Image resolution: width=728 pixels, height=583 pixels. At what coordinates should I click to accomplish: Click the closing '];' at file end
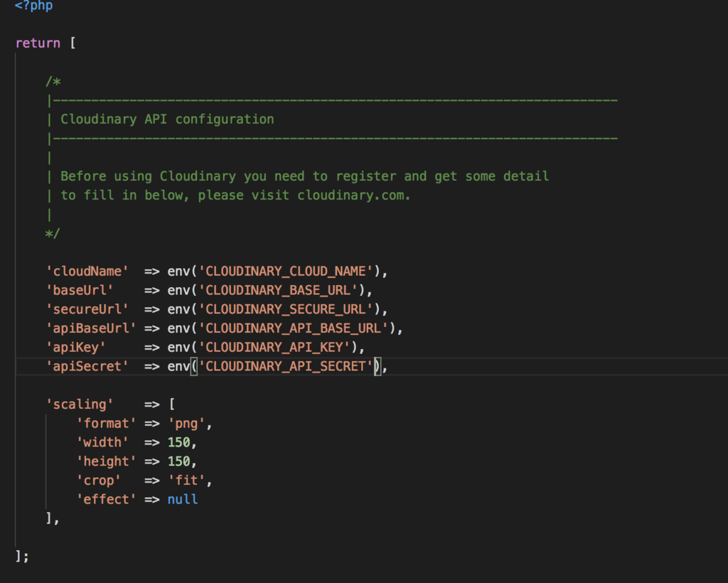[22, 556]
